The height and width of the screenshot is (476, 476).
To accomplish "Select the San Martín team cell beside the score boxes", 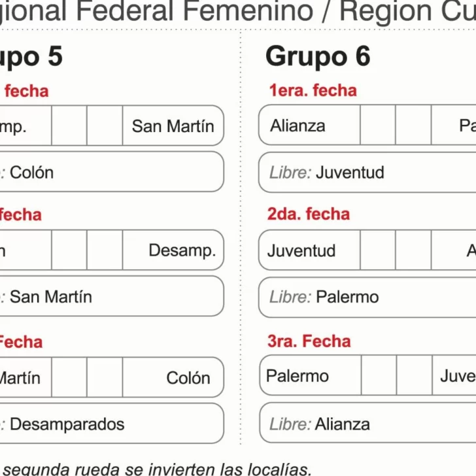I will click(173, 126).
